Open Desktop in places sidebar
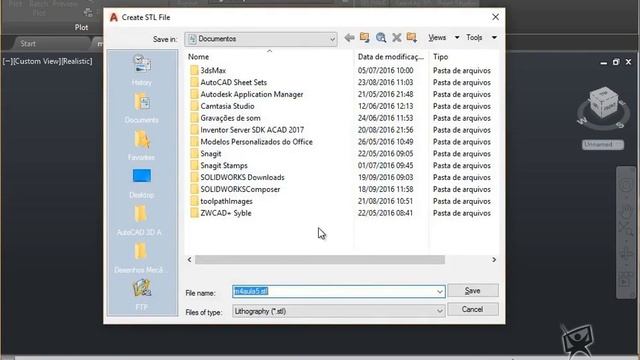The image size is (640, 360). (x=142, y=183)
